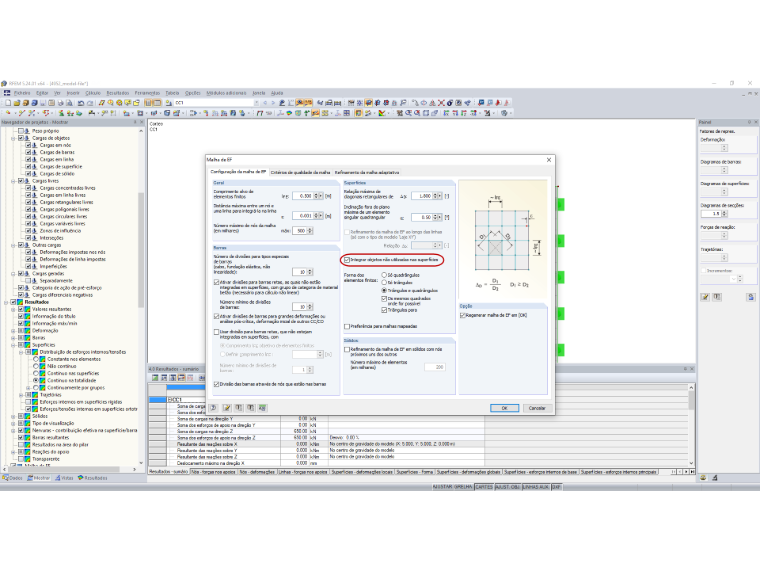Click the Save diskette toolbar icon
Viewport: 760px width, 570px height.
43,103
